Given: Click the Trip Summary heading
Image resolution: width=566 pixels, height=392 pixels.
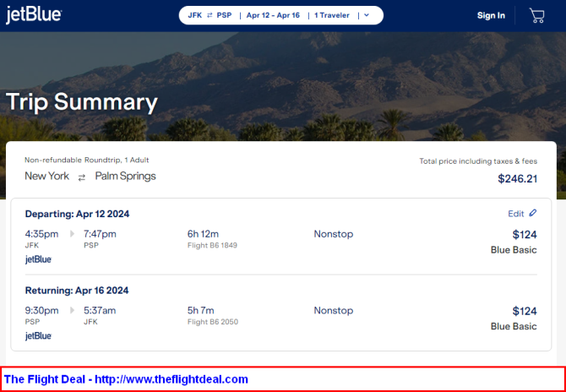Looking at the screenshot, I should point(82,102).
